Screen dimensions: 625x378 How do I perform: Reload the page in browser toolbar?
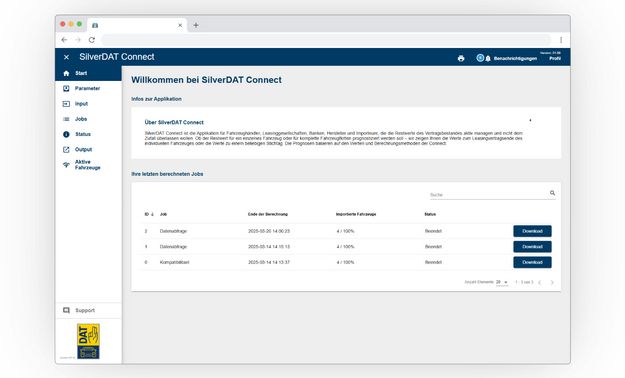(x=92, y=40)
